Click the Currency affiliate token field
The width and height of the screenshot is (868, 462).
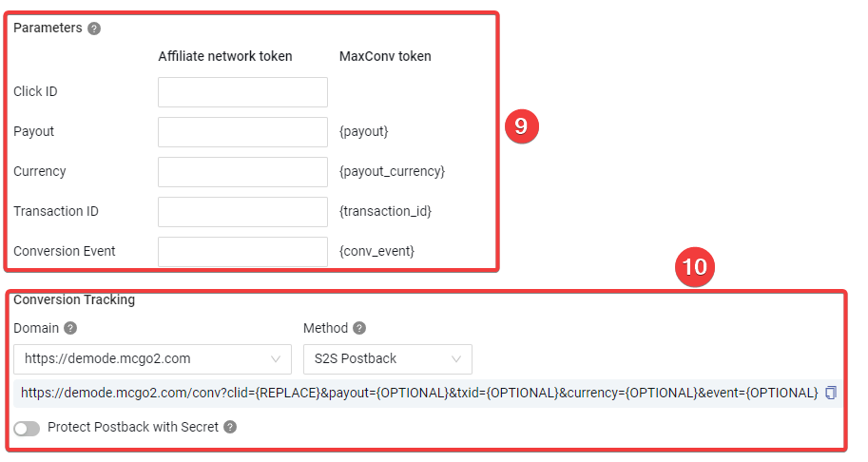(x=242, y=171)
